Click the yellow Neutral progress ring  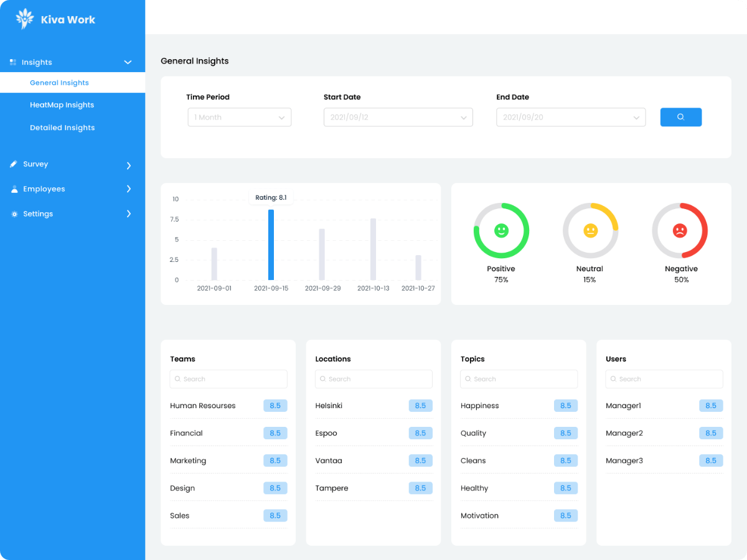coord(590,231)
